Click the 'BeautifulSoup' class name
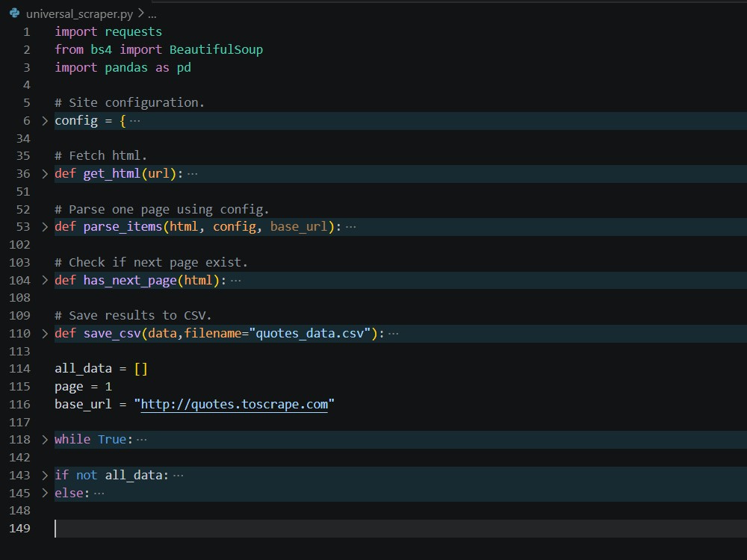 click(x=216, y=49)
